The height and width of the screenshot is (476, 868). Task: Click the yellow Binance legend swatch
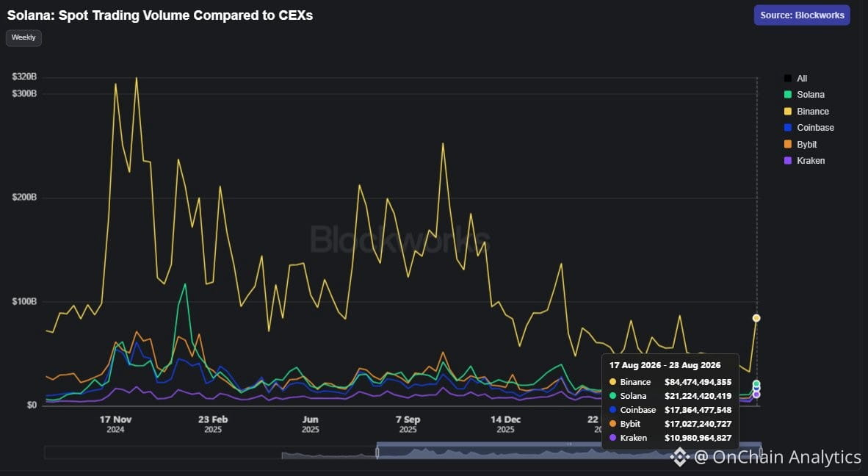(x=788, y=111)
